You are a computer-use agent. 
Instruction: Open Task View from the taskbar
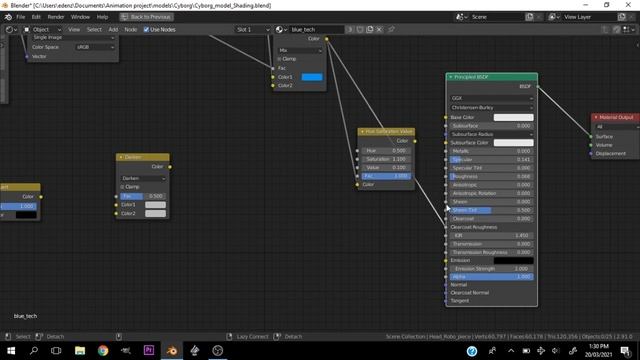(56, 351)
